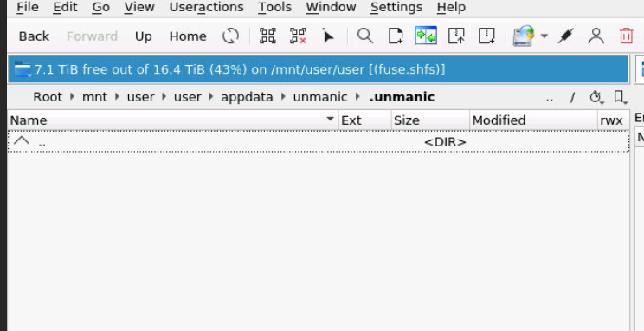Go to appdata in the breadcrumb
The width and height of the screenshot is (644, 331).
tap(247, 97)
